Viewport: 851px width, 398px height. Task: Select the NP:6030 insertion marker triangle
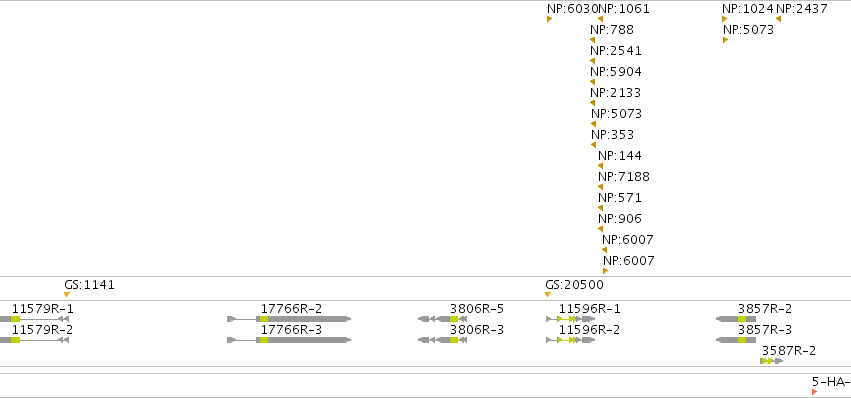pos(549,19)
